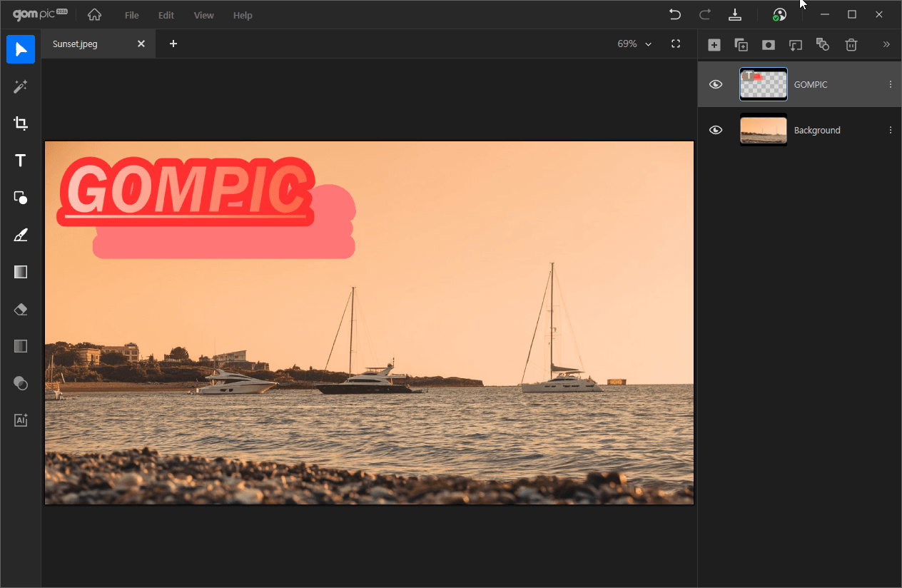Open the File menu
Screen dimensions: 902x588
coord(131,15)
